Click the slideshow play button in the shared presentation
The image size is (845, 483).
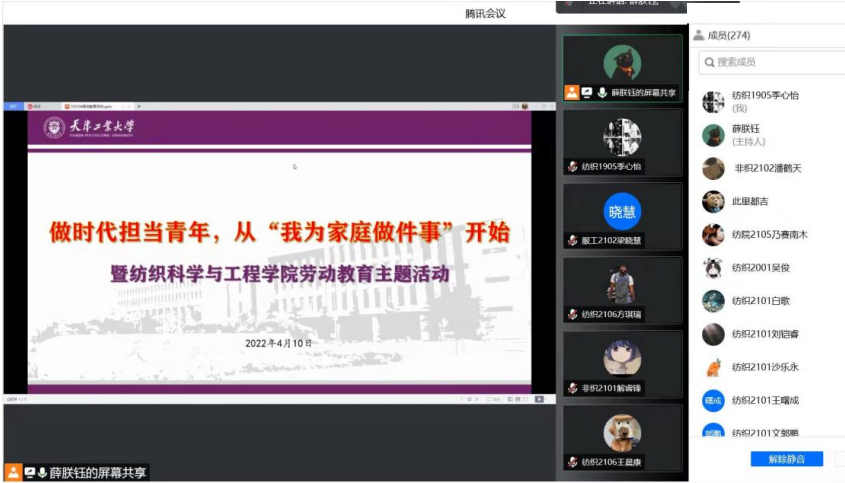point(539,399)
